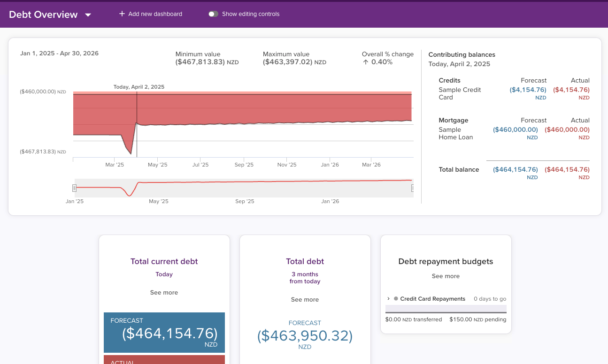The height and width of the screenshot is (364, 608).
Task: Open See more under Total current debt
Action: 164,293
